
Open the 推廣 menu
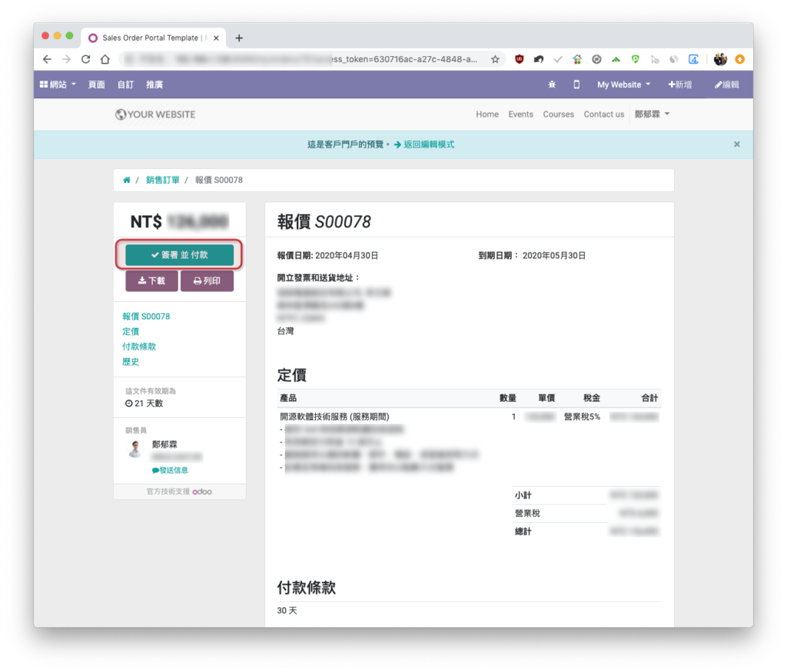[x=154, y=84]
